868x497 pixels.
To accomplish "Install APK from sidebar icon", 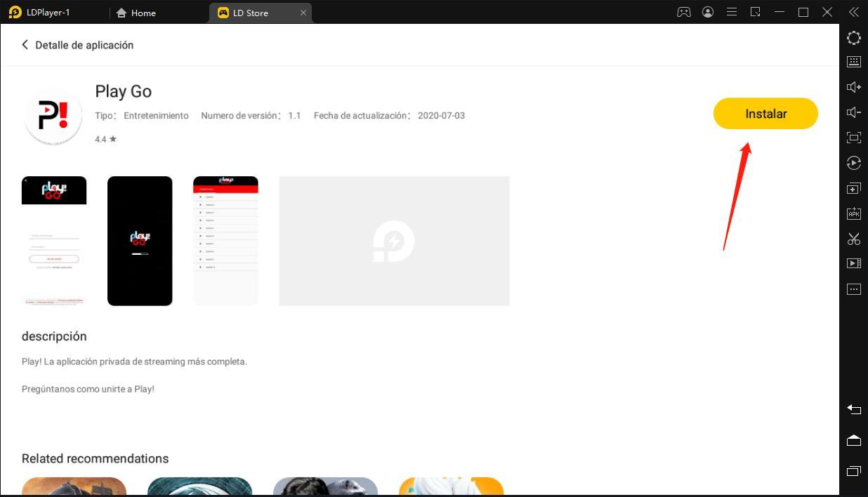I will click(x=854, y=213).
